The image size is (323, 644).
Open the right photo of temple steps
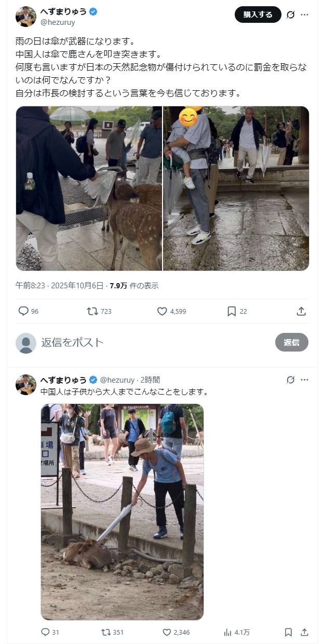point(236,188)
